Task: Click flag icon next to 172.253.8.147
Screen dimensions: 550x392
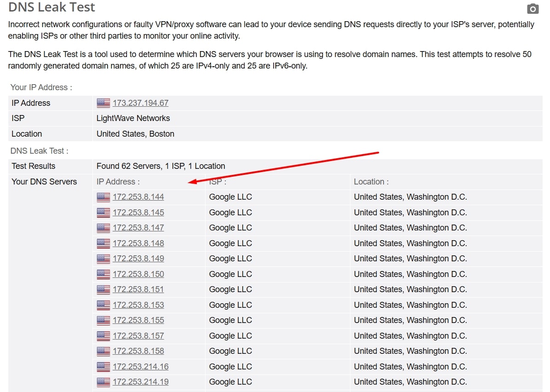Action: (x=103, y=228)
